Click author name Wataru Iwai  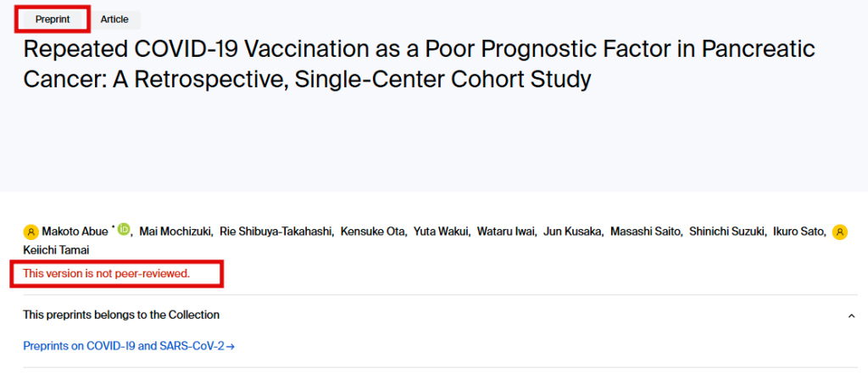[506, 232]
